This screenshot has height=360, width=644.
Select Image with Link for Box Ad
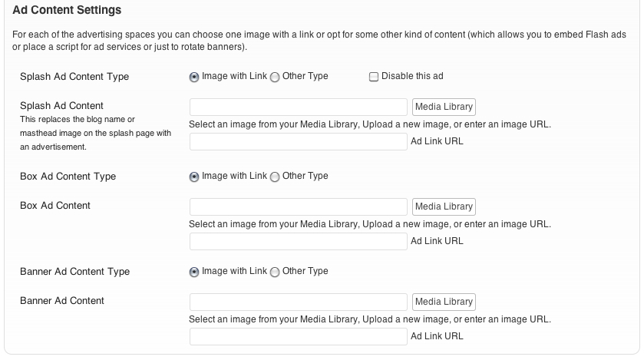[x=194, y=177]
